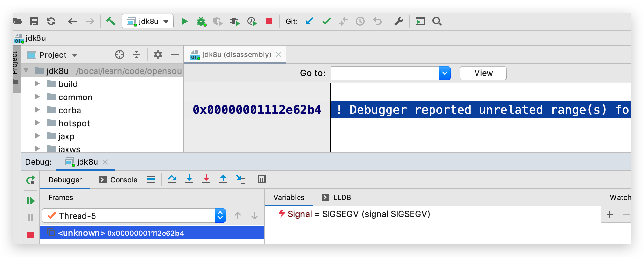Switch to the LLDB tab
Viewport: 644px width, 257px height.
(x=336, y=198)
